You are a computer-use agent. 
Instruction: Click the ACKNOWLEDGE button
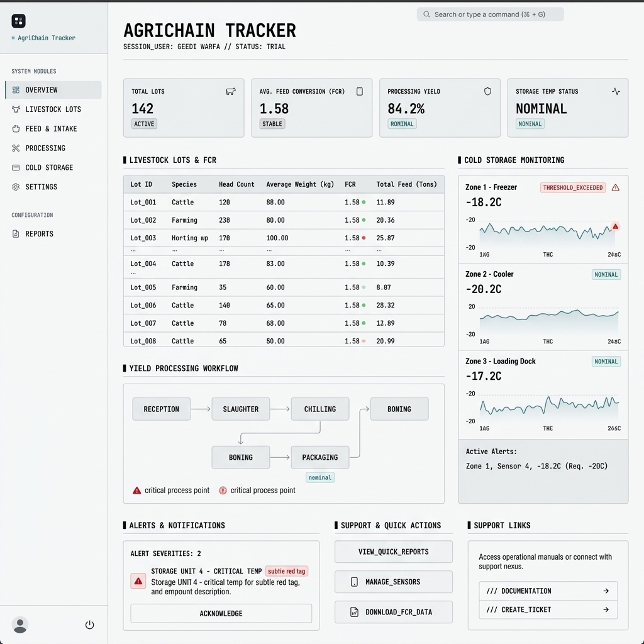[x=221, y=613]
